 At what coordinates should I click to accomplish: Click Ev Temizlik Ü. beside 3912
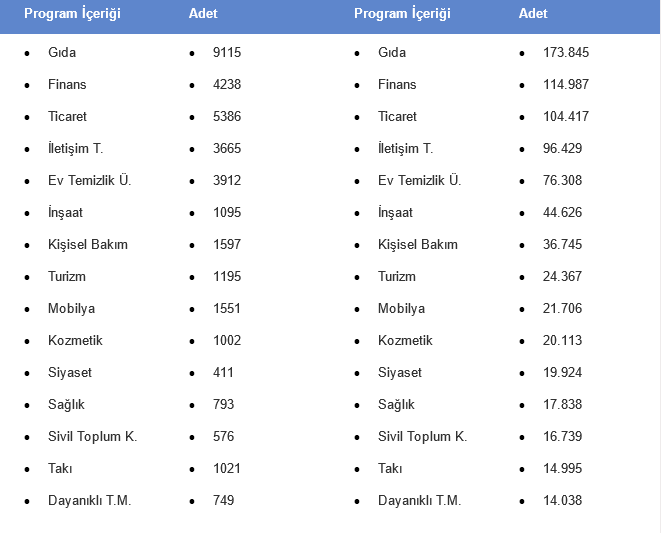point(89,180)
